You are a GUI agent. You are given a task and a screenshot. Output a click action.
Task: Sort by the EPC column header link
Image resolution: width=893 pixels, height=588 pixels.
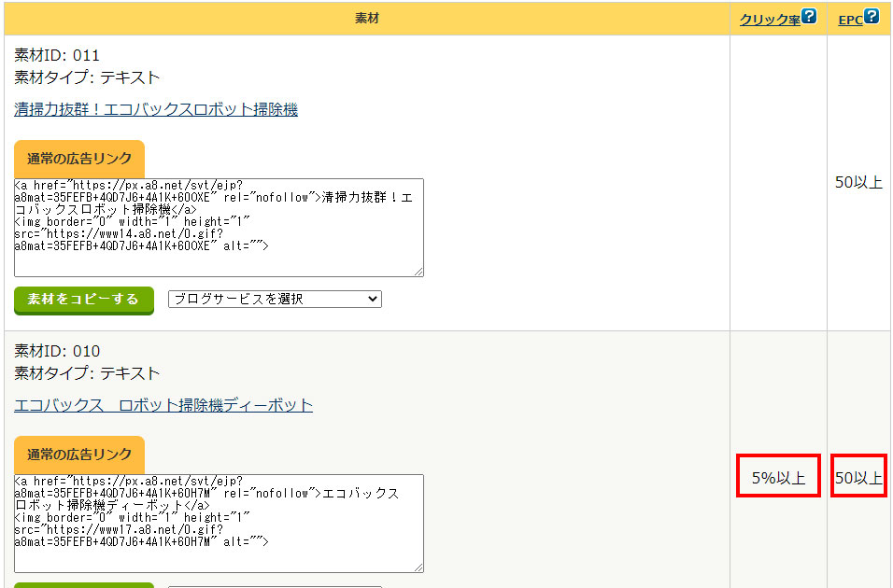[x=851, y=20]
